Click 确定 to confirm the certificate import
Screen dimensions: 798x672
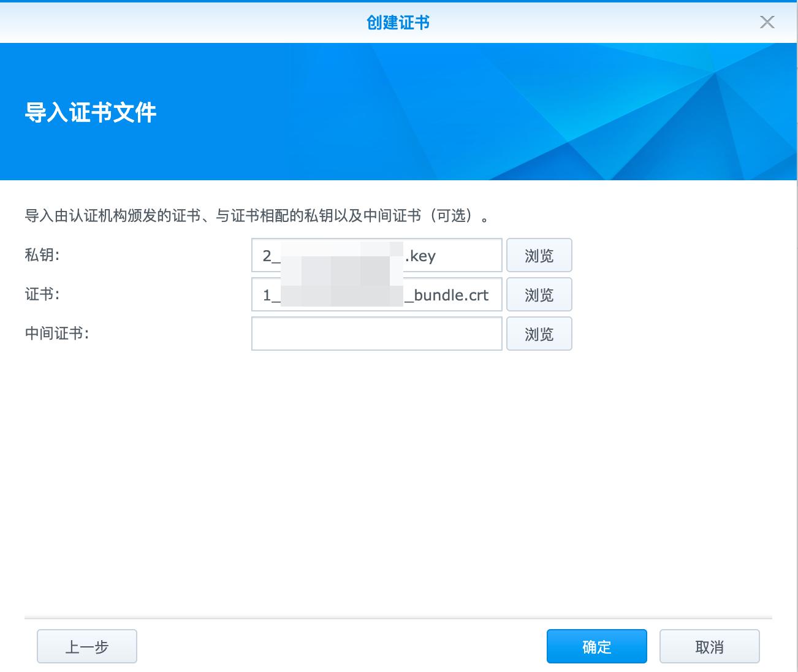click(x=596, y=646)
